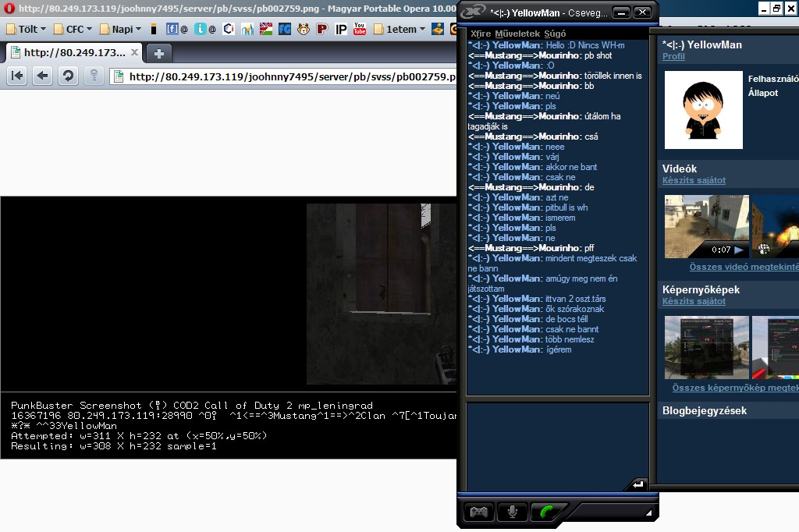This screenshot has height=532, width=799.
Task: Open a new Opera tab
Action: point(159,53)
